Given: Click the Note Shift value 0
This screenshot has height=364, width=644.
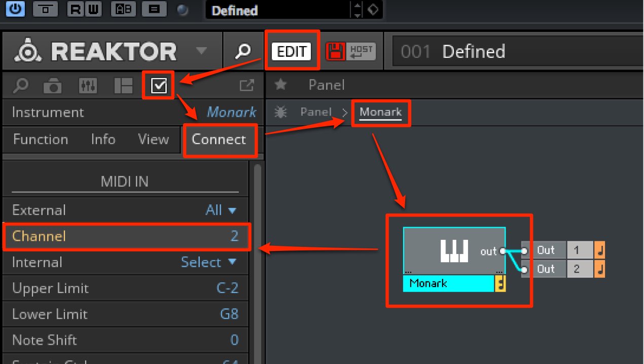Looking at the screenshot, I should 234,340.
